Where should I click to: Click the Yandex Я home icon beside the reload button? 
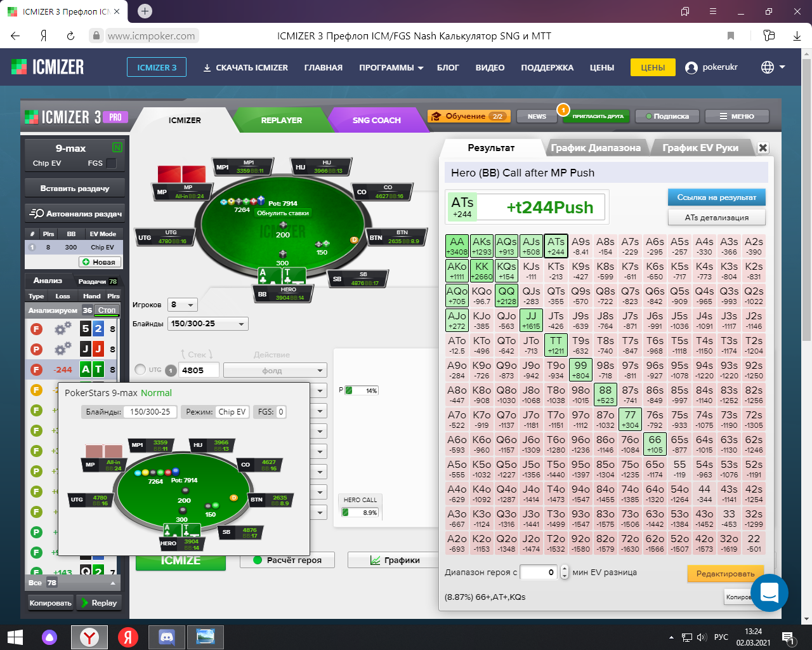point(43,36)
